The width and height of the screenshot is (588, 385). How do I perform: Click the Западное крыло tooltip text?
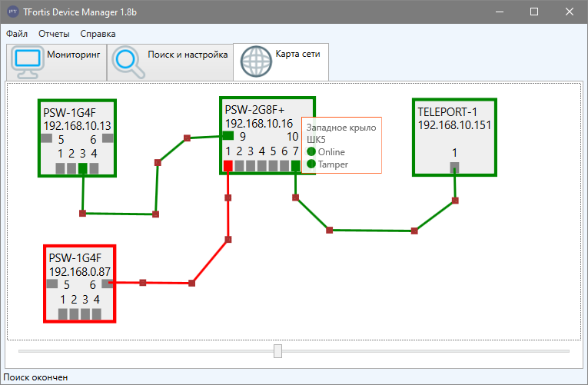tap(341, 128)
